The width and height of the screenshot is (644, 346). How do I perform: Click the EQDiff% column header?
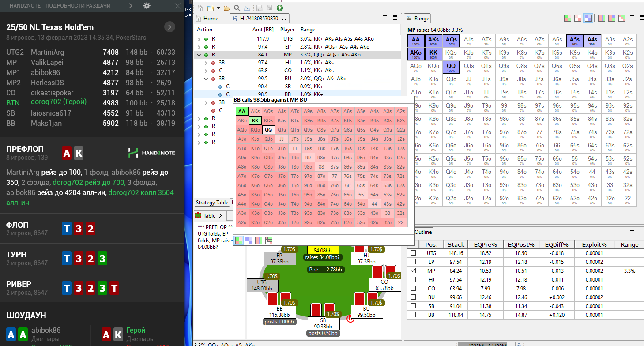click(x=557, y=244)
